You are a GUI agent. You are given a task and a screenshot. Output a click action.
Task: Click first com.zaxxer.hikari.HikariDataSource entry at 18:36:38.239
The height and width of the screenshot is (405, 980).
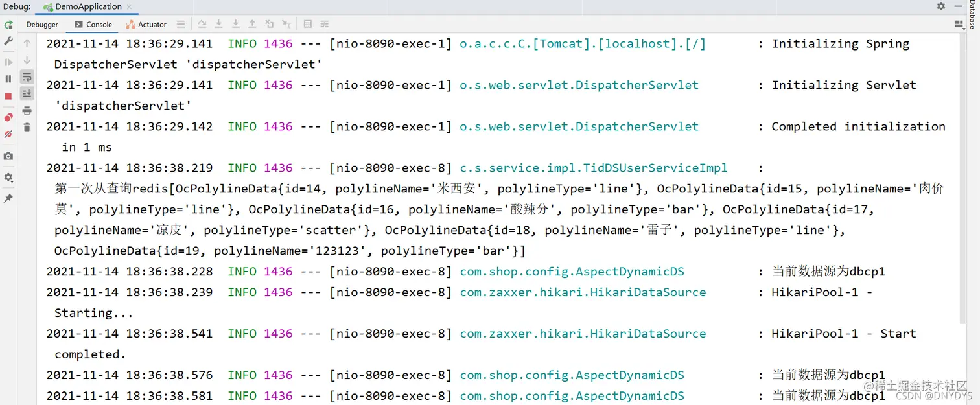pyautogui.click(x=583, y=293)
